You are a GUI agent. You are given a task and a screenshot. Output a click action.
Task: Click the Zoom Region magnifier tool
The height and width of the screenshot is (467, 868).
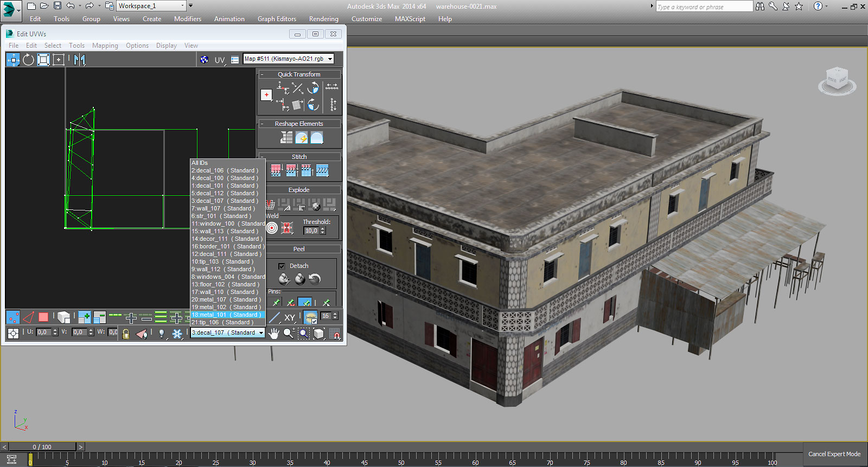tap(304, 333)
